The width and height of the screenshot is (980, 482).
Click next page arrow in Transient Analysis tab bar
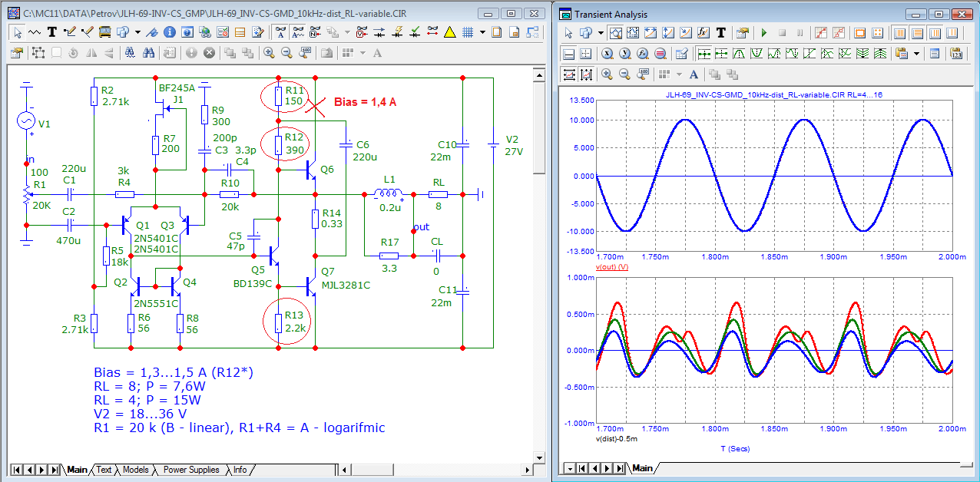pos(608,468)
